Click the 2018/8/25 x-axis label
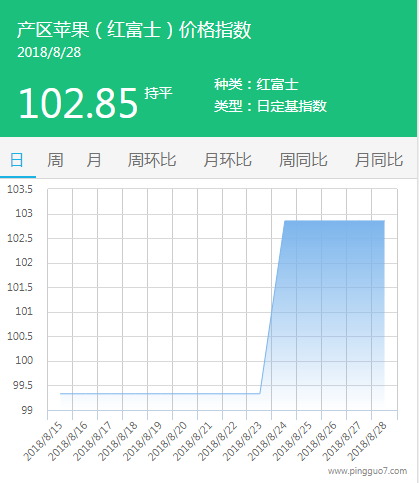 292,441
